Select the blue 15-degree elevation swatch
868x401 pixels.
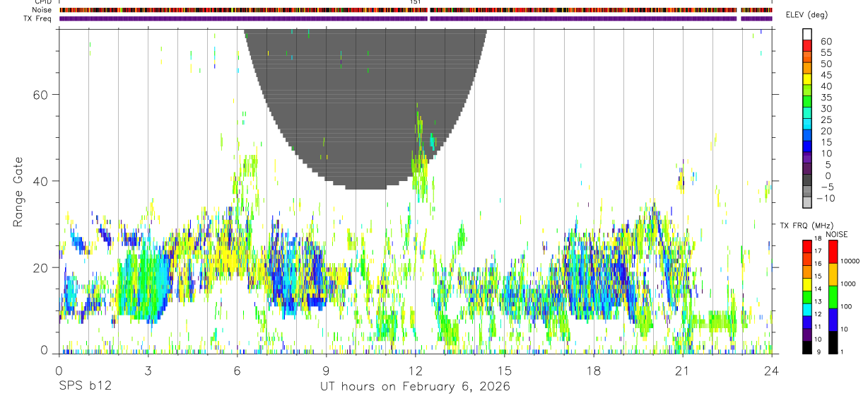[807, 147]
